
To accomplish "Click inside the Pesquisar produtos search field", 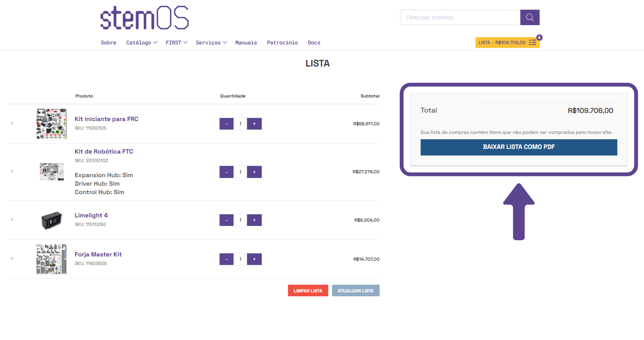I will 460,17.
